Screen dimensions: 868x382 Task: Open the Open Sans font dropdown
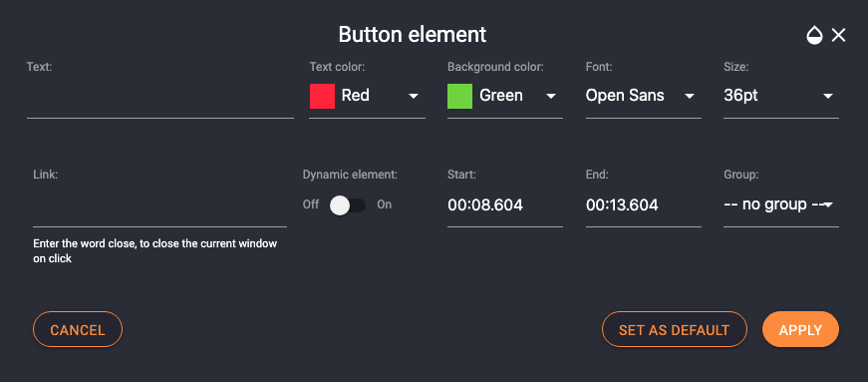point(643,96)
